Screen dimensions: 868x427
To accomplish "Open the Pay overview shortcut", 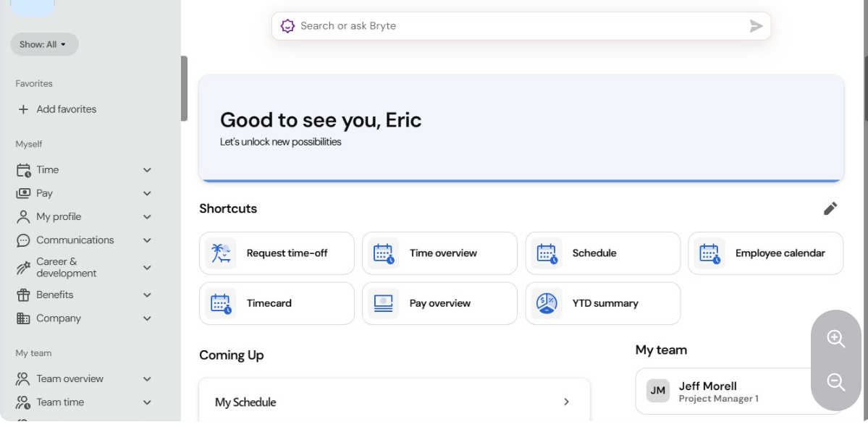I will pos(439,304).
